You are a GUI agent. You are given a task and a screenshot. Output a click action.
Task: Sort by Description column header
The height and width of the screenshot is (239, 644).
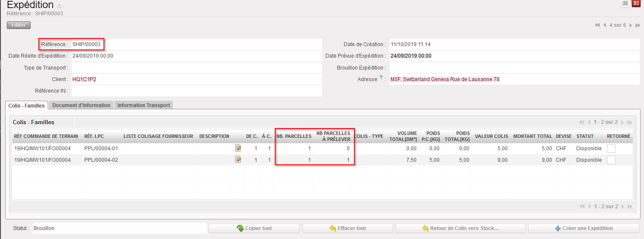click(x=214, y=136)
